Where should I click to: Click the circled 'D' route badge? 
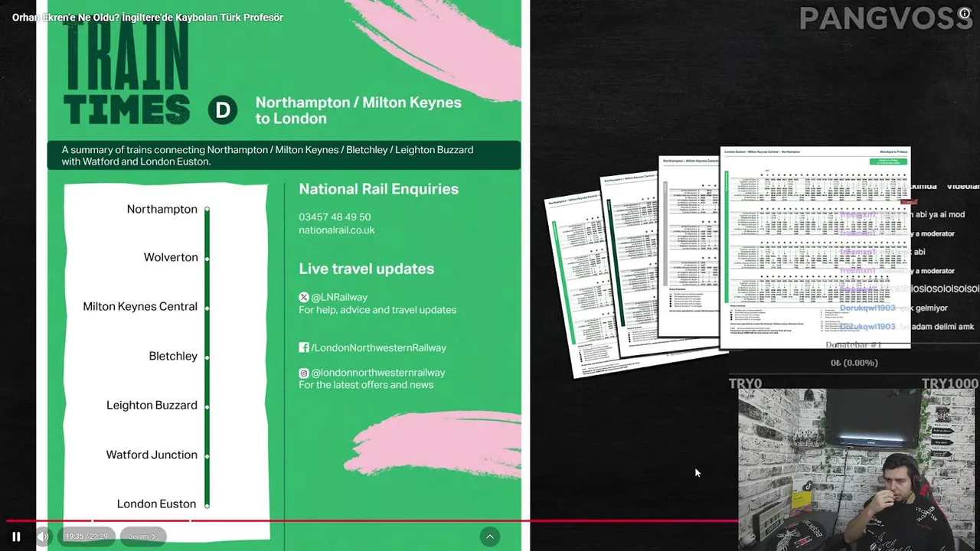pyautogui.click(x=223, y=110)
